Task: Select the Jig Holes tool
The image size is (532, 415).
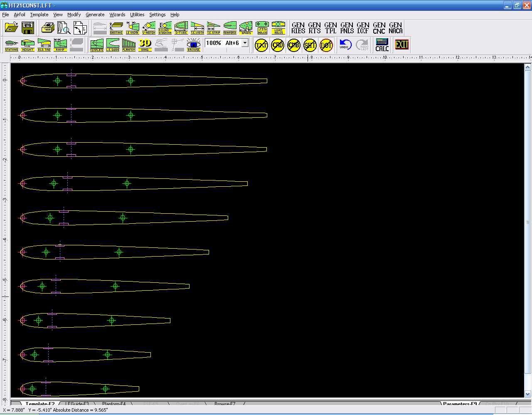Action: pyautogui.click(x=262, y=28)
